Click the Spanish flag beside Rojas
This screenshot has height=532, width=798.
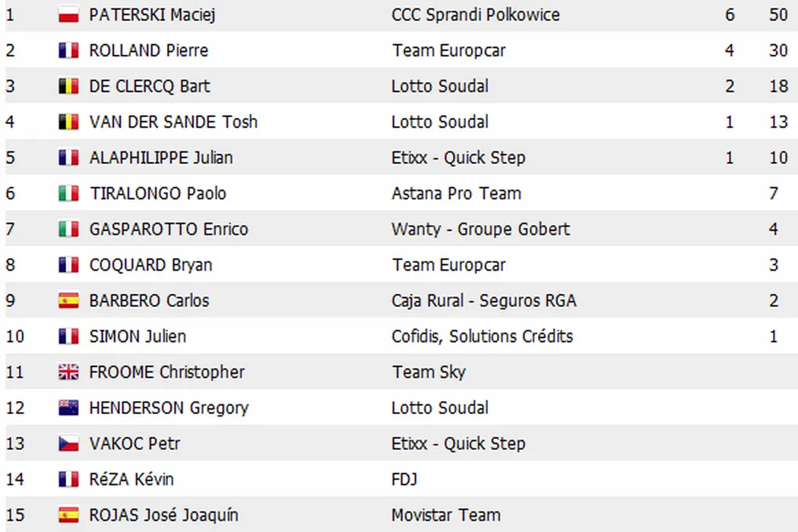[x=68, y=515]
